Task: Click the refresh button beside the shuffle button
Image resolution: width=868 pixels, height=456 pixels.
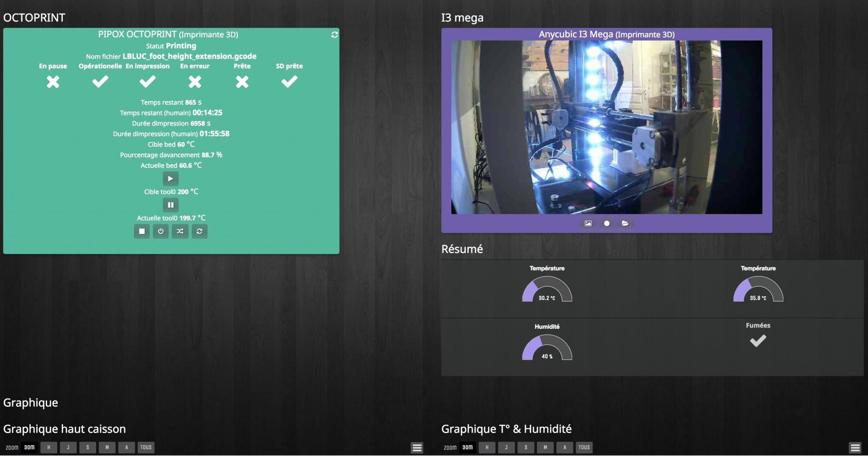Action: [200, 231]
